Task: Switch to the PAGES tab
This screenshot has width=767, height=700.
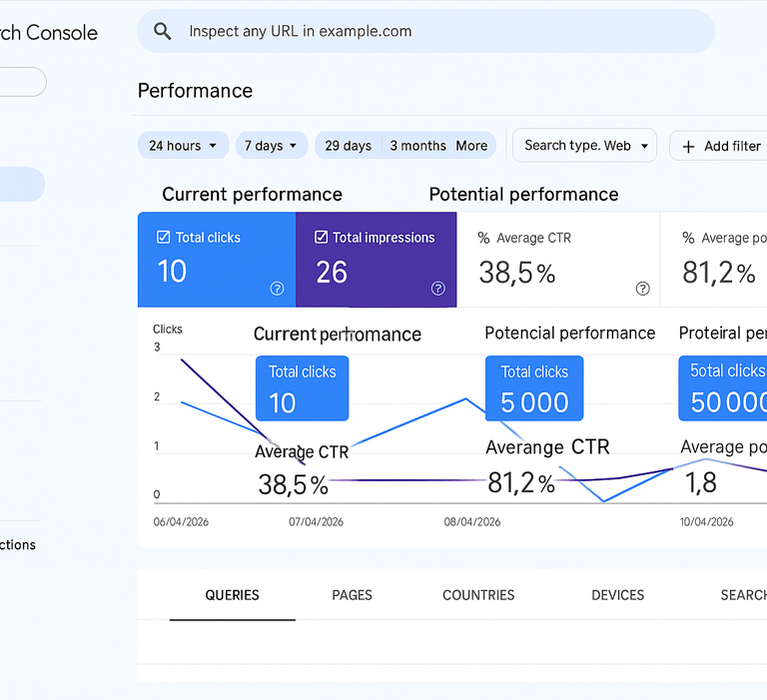Action: [x=353, y=595]
